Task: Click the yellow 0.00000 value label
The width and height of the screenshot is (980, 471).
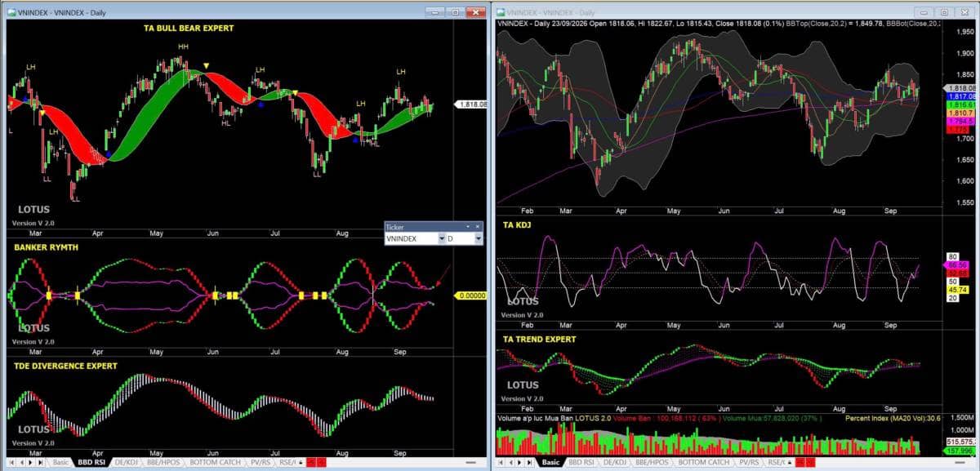Action: [471, 295]
